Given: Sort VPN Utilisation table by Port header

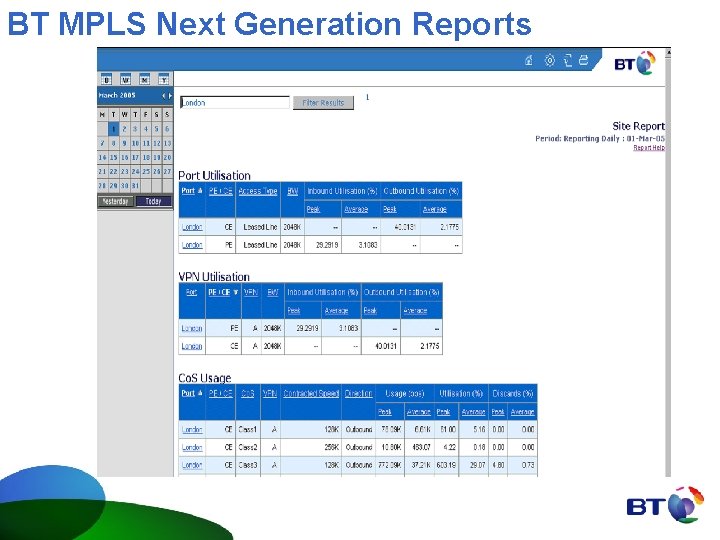Looking at the screenshot, I should click(191, 292).
